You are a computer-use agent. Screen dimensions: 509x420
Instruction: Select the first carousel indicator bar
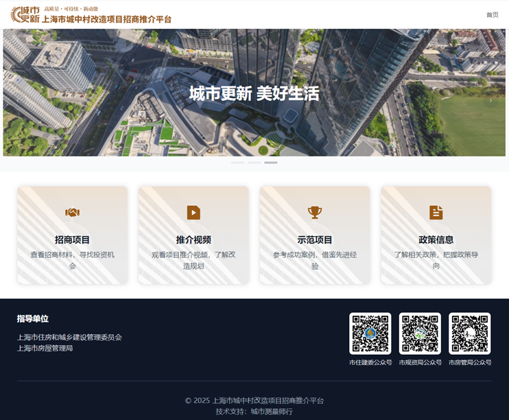[238, 163]
